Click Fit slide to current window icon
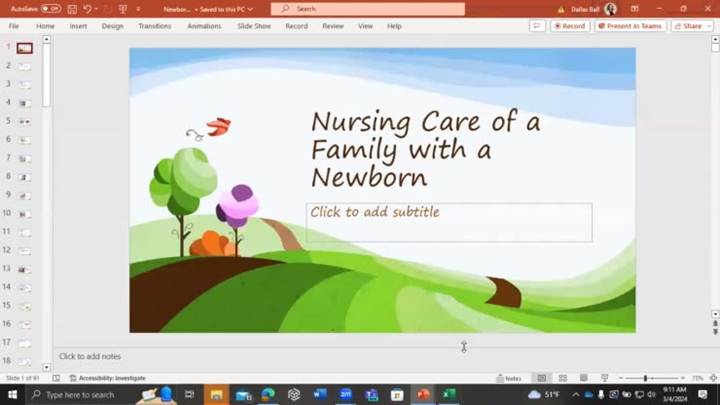Screen dimensions: 720x405 (711, 378)
